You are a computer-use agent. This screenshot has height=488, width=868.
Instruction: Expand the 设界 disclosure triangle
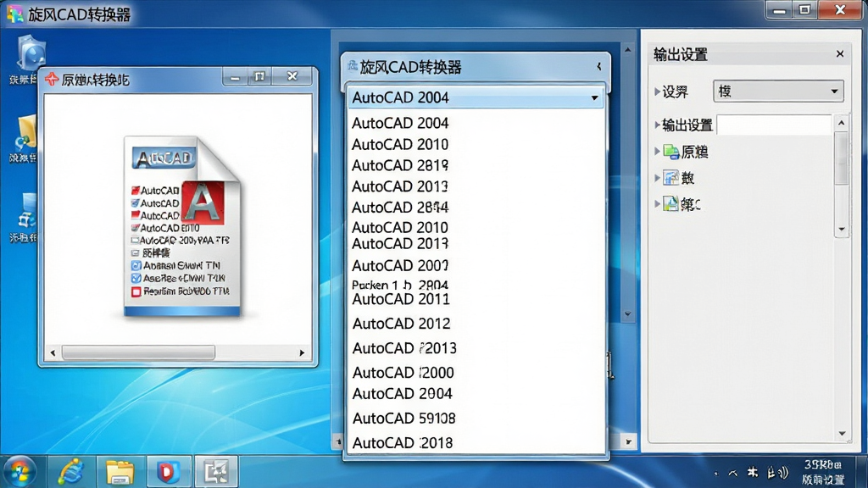[657, 91]
